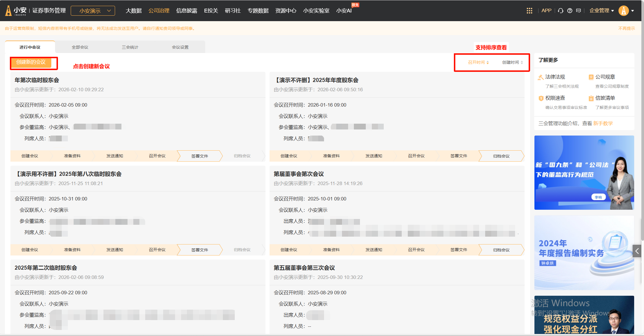Screen dimensions: 644x336
Task: Open the question mark help icon
Action: (x=570, y=11)
